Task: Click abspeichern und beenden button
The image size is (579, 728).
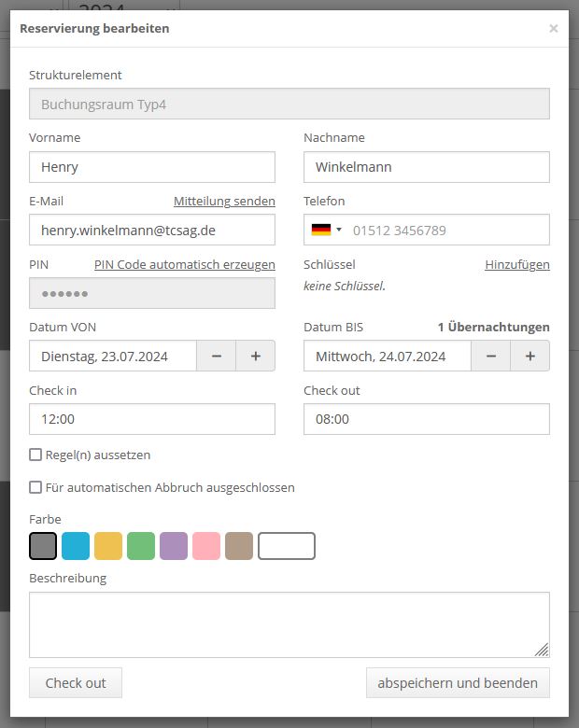Action: pyautogui.click(x=457, y=683)
